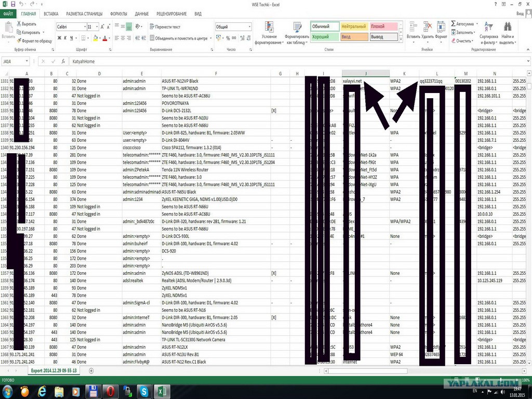Click the Redo arrow icon
Viewport: 532px width, 399px height.
tap(32, 4)
